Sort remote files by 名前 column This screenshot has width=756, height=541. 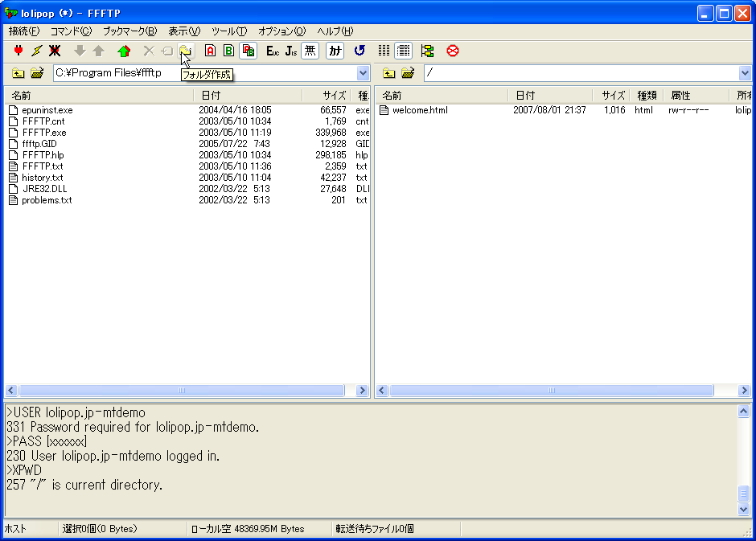point(442,96)
